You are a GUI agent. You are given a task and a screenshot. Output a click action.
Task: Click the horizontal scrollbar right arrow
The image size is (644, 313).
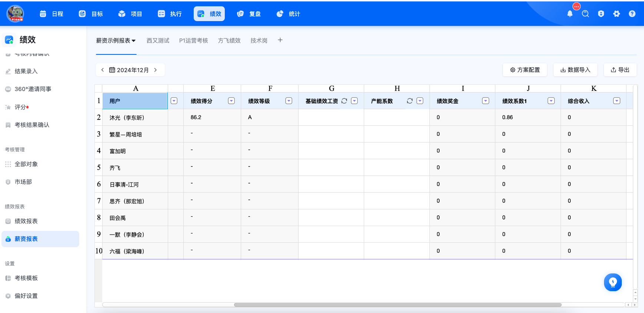pyautogui.click(x=635, y=305)
